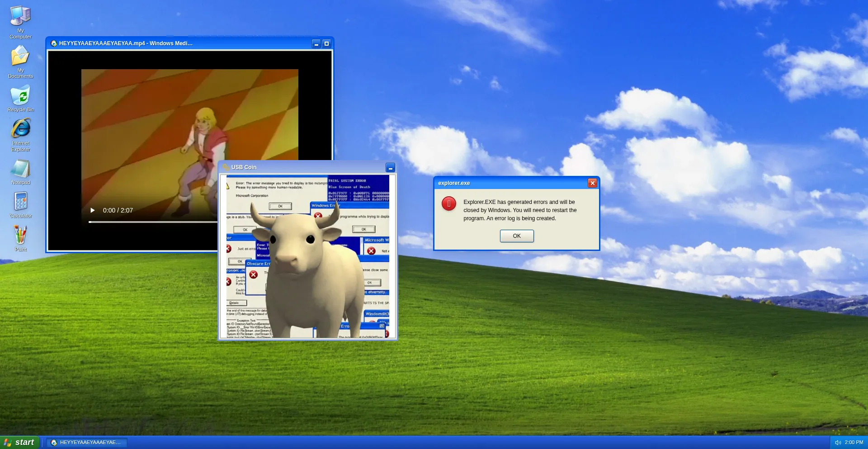Minimize the Windows Media player window
The width and height of the screenshot is (868, 449).
coord(316,43)
